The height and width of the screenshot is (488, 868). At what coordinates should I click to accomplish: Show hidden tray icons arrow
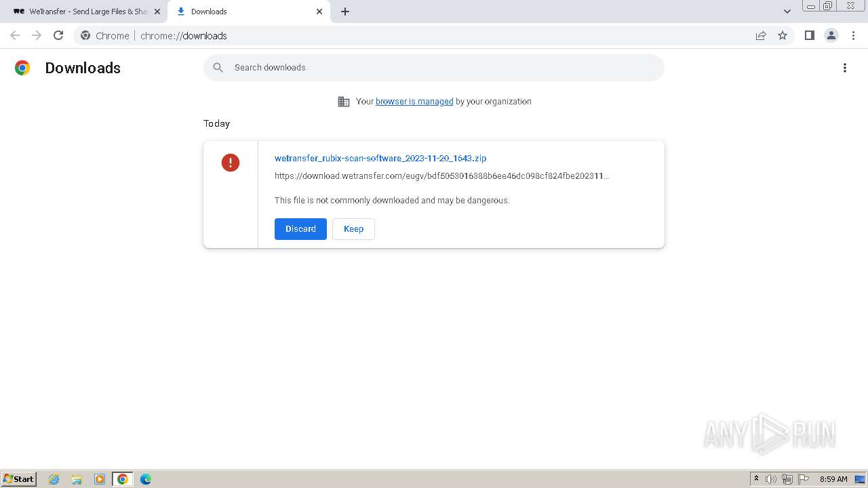click(757, 479)
